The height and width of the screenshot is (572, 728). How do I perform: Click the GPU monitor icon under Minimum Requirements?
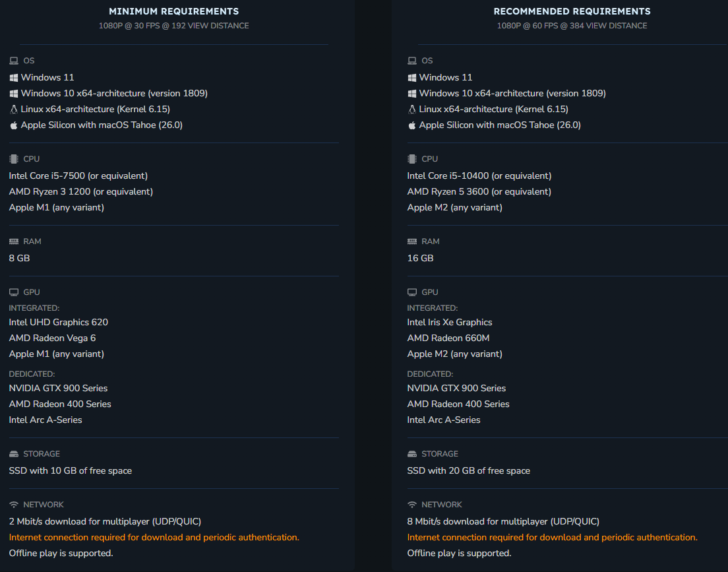pos(14,292)
